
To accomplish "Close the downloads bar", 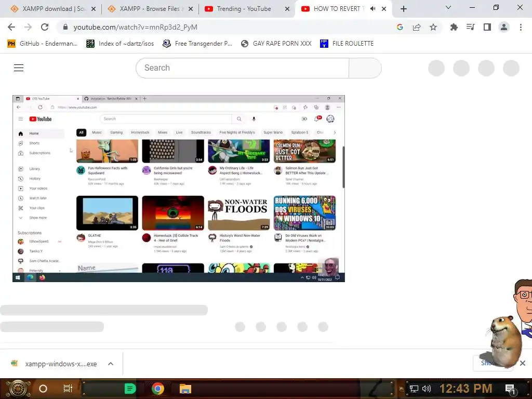I will 523,363.
